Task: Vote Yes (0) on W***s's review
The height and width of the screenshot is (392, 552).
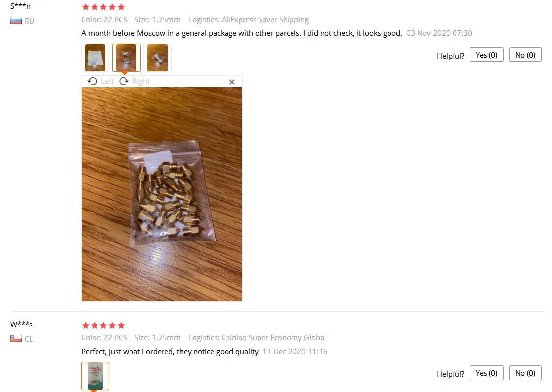Action: 487,373
